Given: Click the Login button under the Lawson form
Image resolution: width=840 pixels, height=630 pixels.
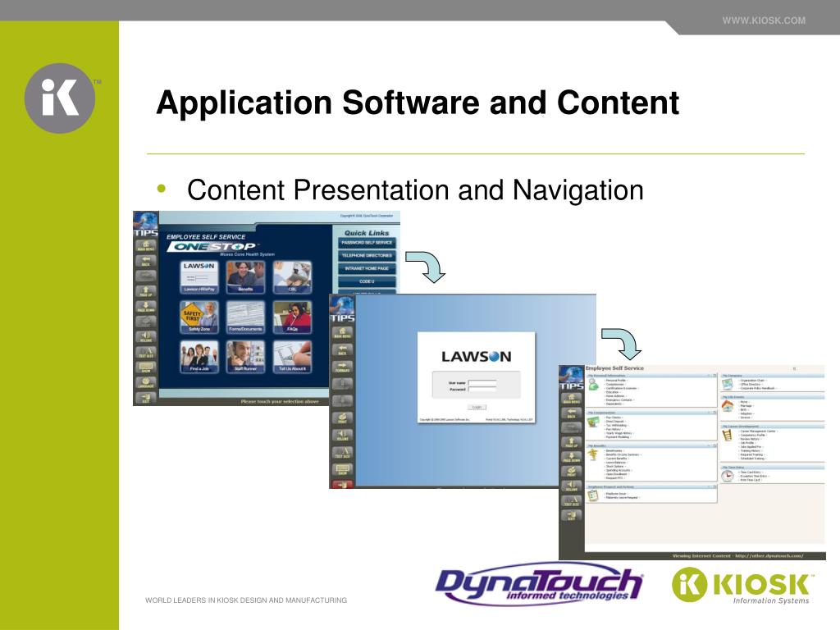Looking at the screenshot, I should click(x=477, y=407).
